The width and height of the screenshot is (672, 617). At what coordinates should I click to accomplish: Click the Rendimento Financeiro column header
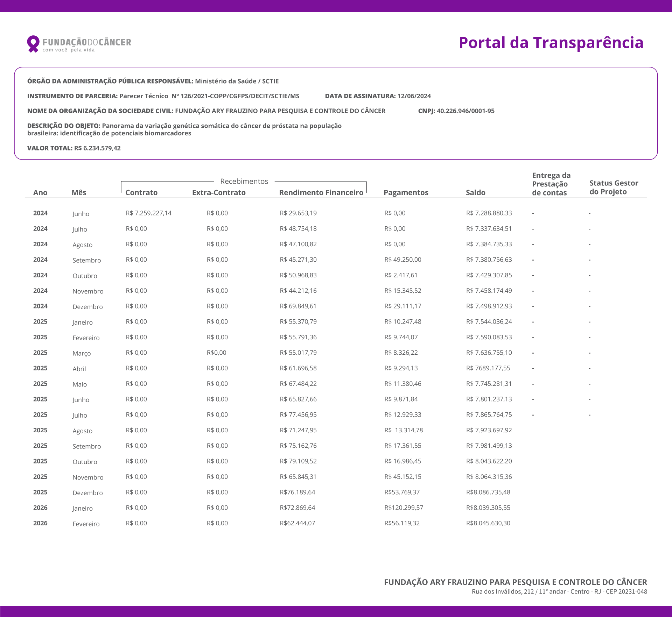tap(321, 192)
